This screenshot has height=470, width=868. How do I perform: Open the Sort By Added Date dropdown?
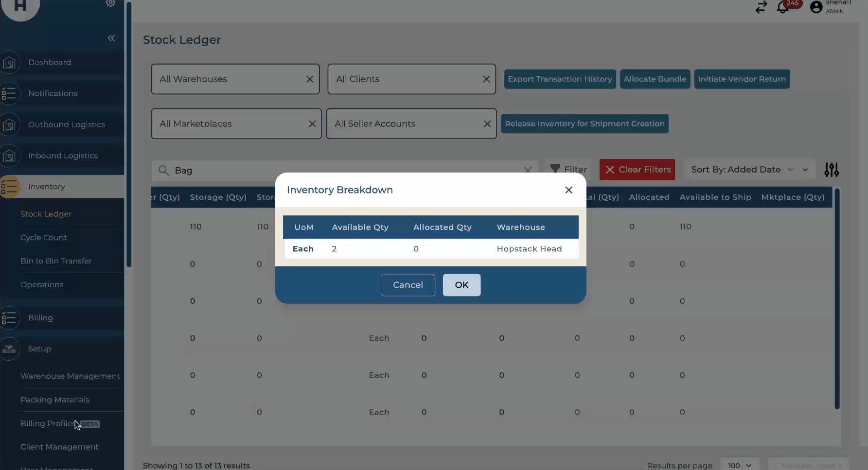click(x=749, y=170)
